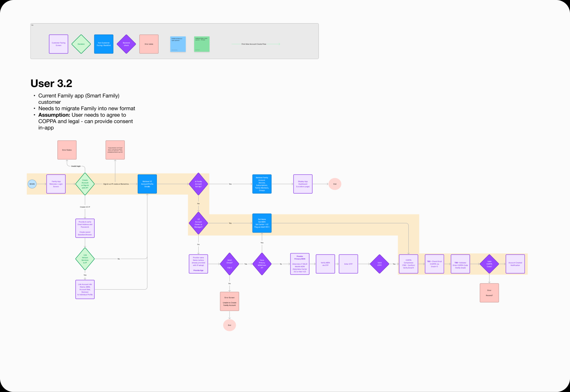Click the VZ Account Owner or Manager diamond
This screenshot has width=570, height=392.
click(x=198, y=223)
